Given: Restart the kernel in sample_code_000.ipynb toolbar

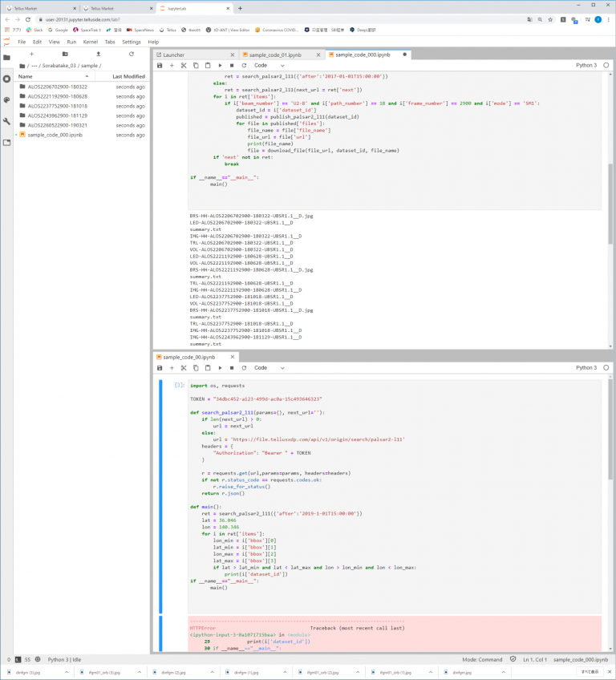Looking at the screenshot, I should (244, 66).
